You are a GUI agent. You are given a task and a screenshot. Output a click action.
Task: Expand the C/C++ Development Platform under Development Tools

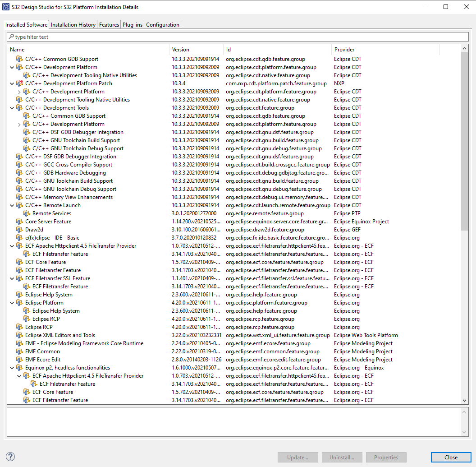(x=19, y=124)
